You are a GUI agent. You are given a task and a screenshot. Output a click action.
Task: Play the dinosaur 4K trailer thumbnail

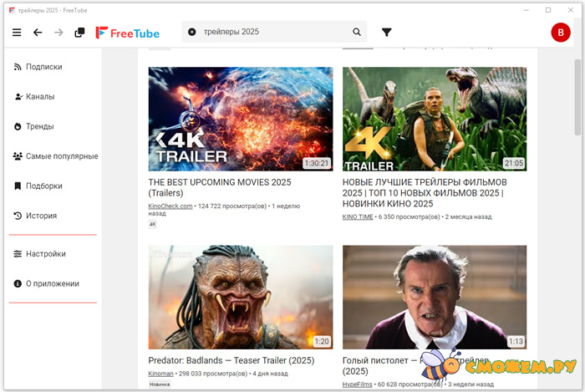click(435, 119)
